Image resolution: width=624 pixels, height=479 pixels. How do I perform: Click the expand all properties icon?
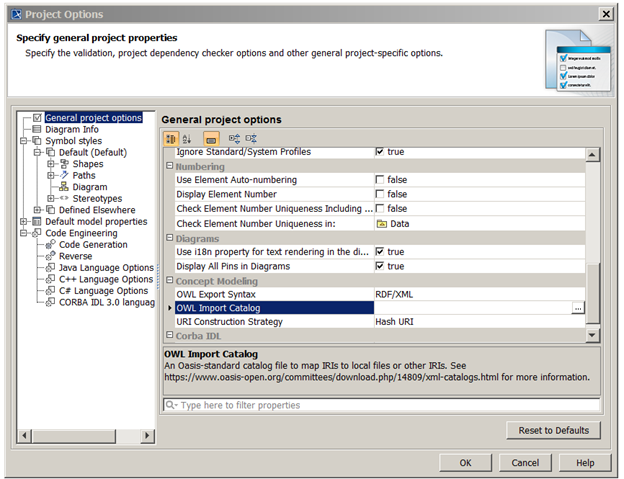click(234, 138)
